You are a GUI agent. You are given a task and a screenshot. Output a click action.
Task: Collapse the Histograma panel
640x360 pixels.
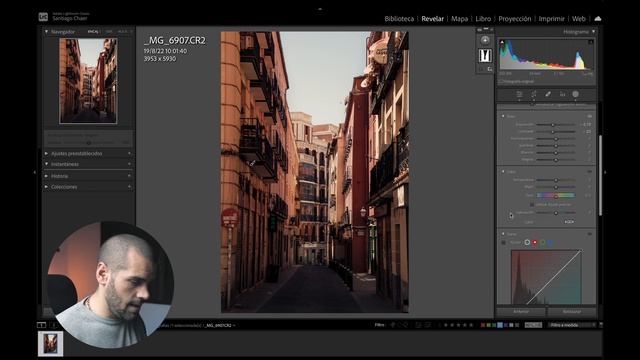[593, 31]
